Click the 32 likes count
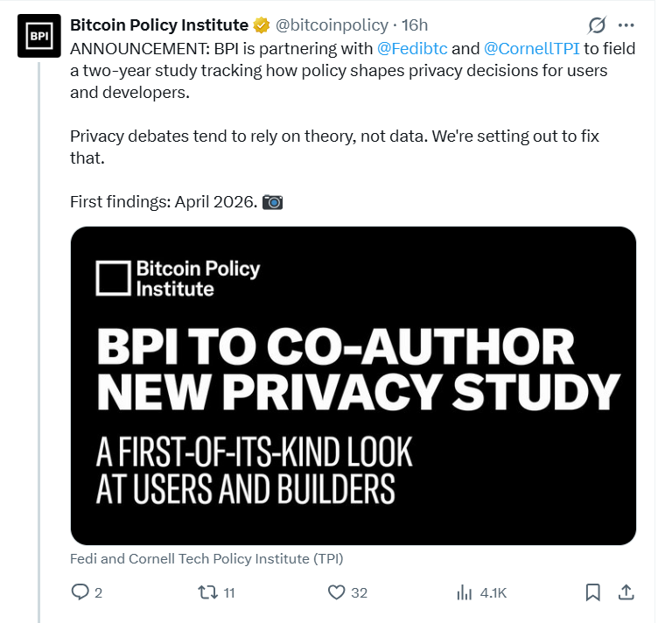Viewport: 672px width, 623px height. 359,592
